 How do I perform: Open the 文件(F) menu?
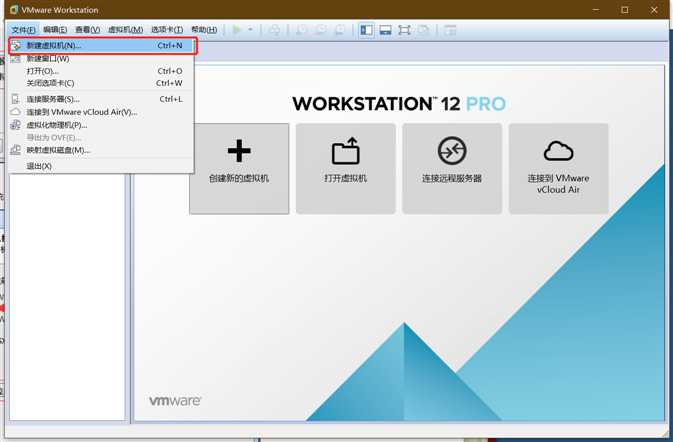pyautogui.click(x=23, y=30)
